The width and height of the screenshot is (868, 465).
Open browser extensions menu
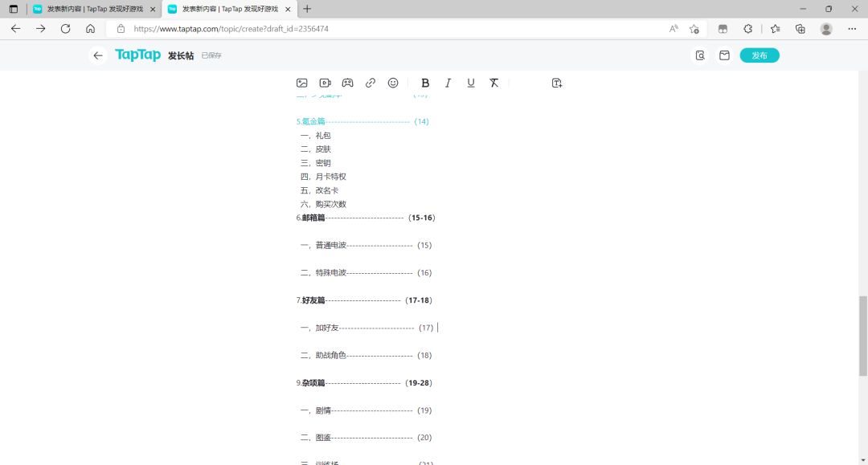pos(748,29)
